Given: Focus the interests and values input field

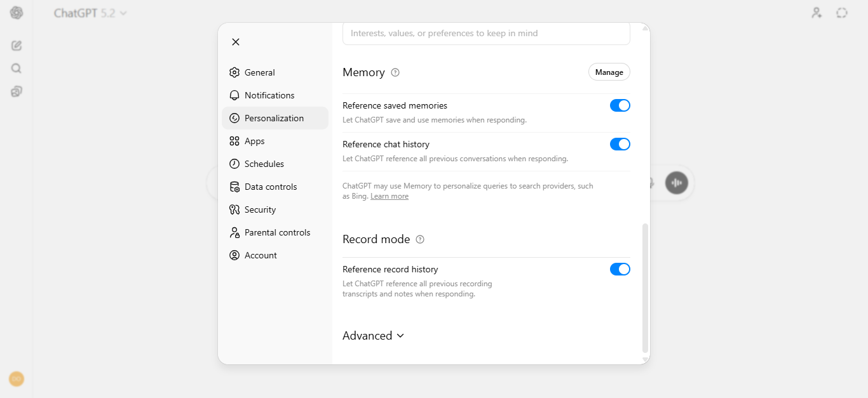Looking at the screenshot, I should click(486, 33).
